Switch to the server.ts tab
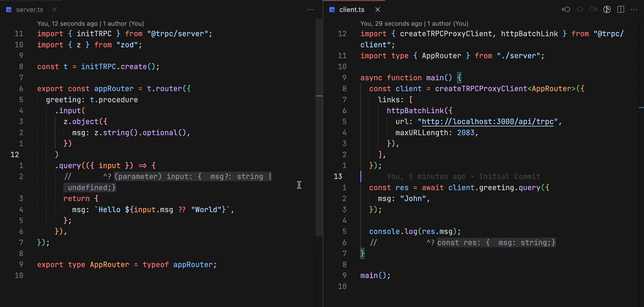This screenshot has height=307, width=644. point(29,10)
